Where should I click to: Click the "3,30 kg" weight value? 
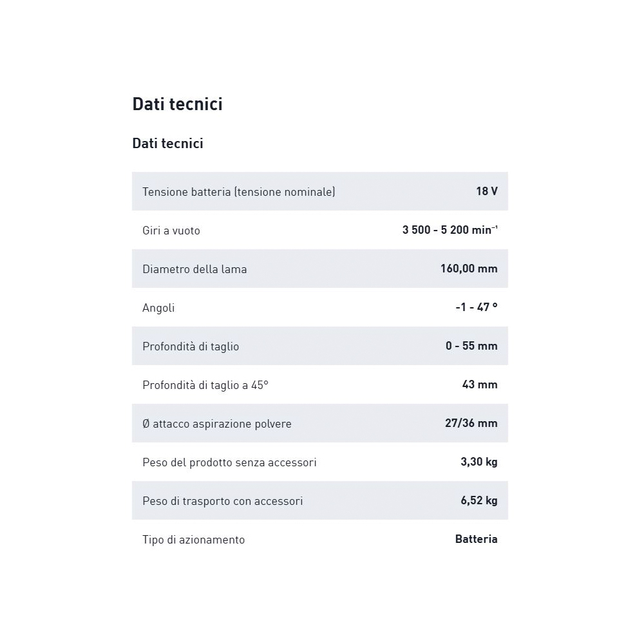[479, 462]
